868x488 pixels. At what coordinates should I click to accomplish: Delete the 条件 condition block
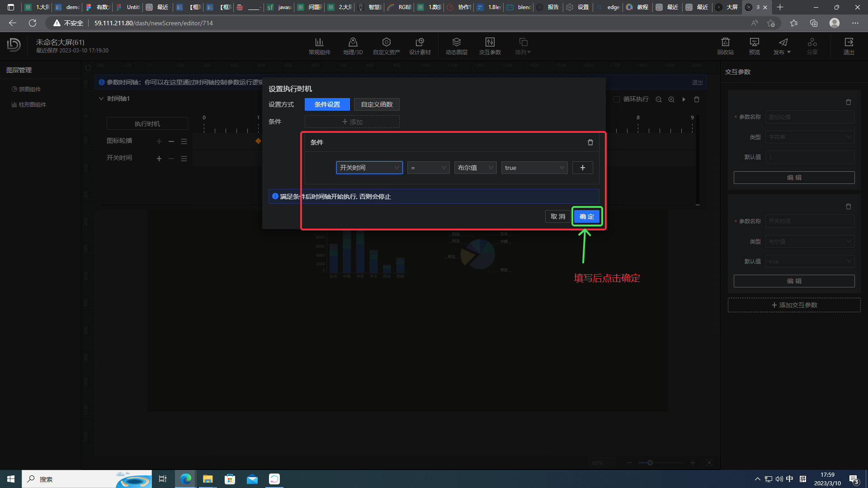590,142
